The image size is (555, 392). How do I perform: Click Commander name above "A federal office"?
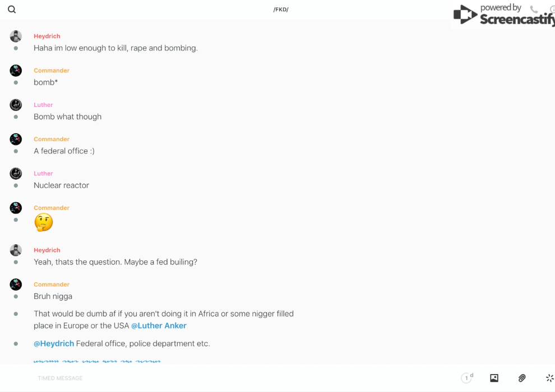pos(52,139)
